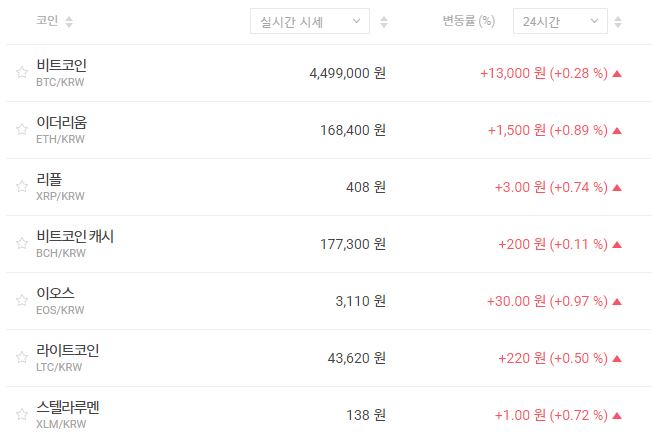The image size is (652, 440).
Task: Click red up-triangle on 비트코인 row
Action: click(x=617, y=73)
